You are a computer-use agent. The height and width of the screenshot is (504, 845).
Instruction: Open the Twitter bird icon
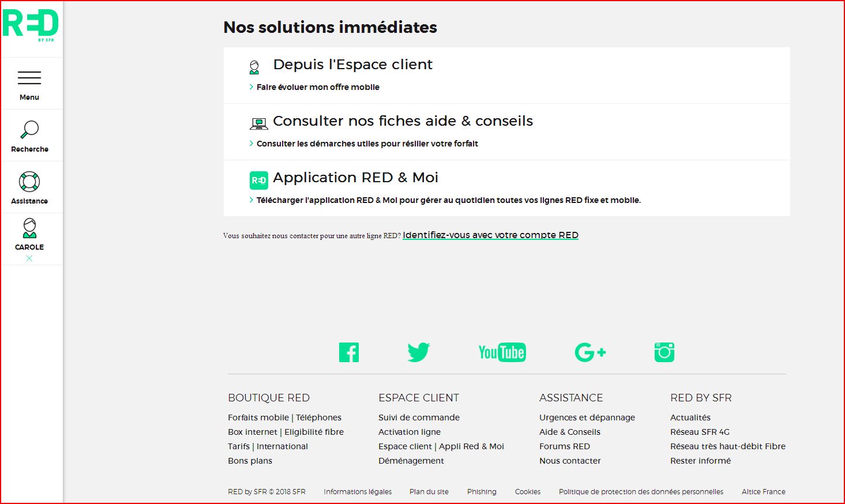[418, 352]
